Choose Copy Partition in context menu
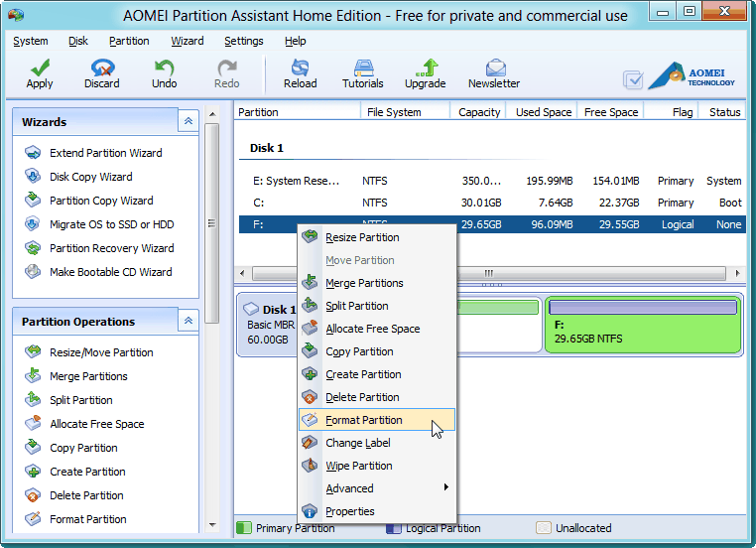The width and height of the screenshot is (756, 548). (377, 351)
